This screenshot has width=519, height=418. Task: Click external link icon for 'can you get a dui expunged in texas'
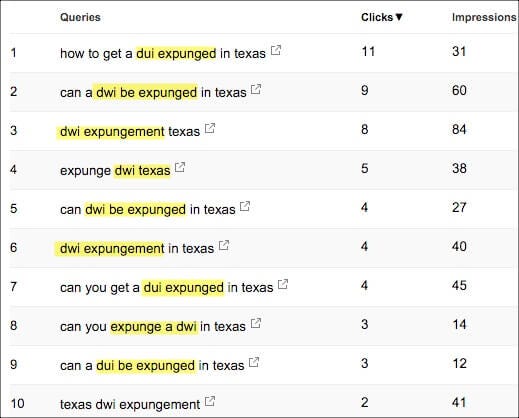pyautogui.click(x=283, y=284)
